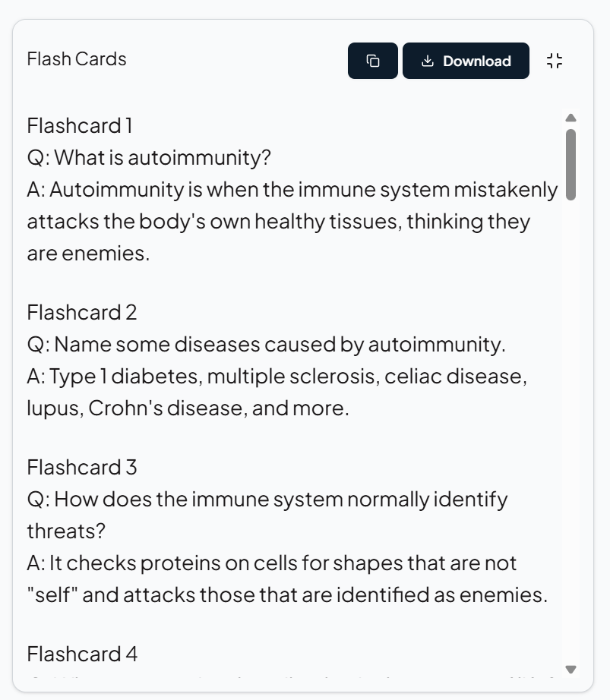Click the Flashcard 1 heading
610x700 pixels.
click(81, 125)
